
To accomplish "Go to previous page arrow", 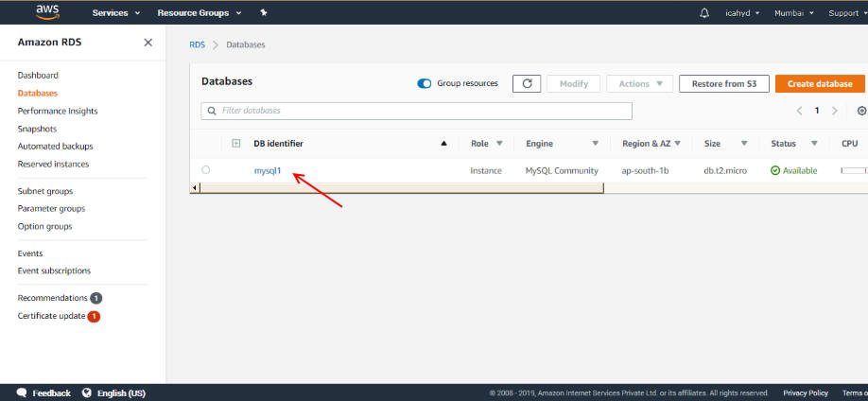I will coord(799,111).
